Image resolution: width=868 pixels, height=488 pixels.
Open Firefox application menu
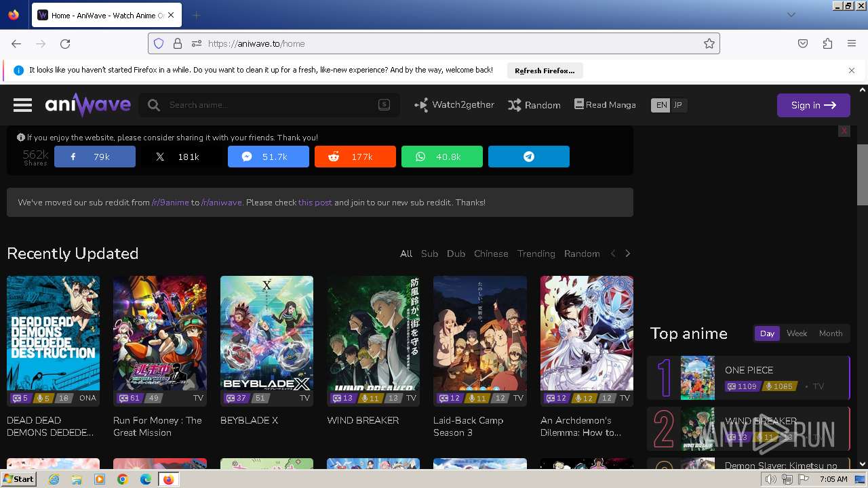click(x=852, y=43)
